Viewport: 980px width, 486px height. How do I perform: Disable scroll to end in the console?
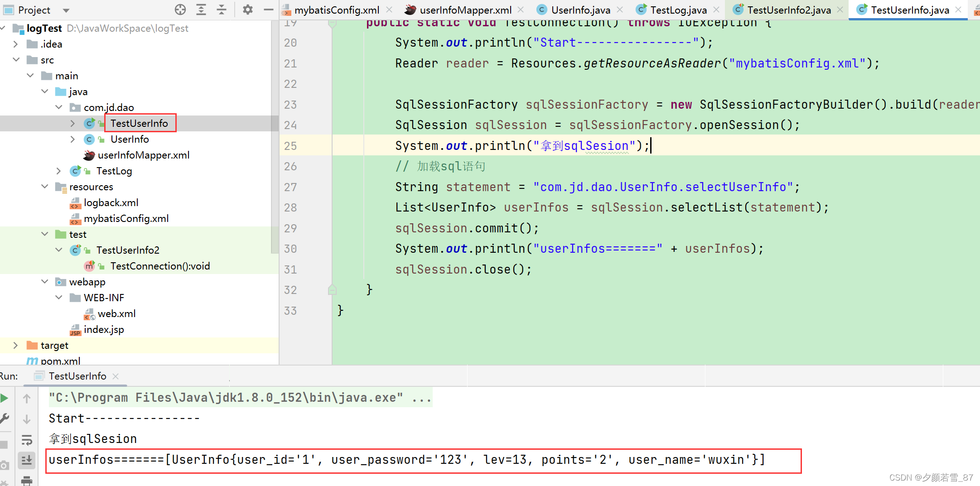coord(27,460)
